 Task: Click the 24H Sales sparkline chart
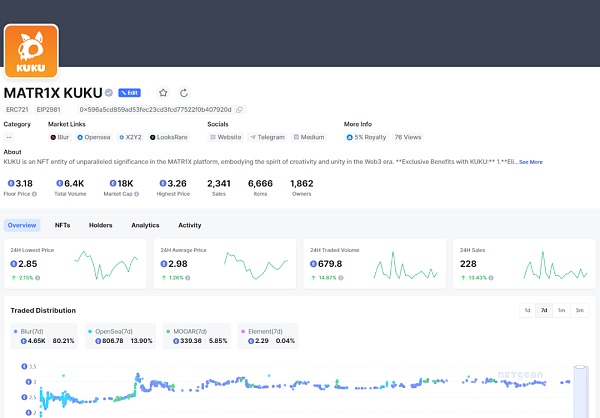[555, 265]
